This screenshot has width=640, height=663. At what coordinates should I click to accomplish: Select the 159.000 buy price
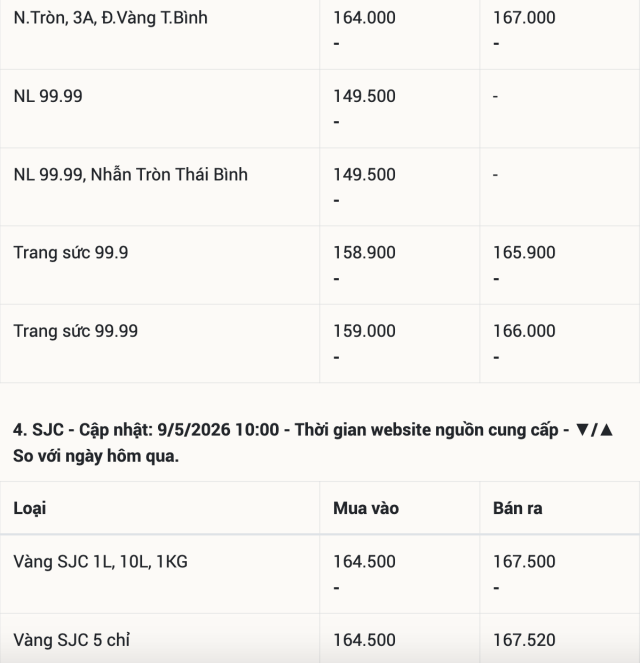[364, 331]
